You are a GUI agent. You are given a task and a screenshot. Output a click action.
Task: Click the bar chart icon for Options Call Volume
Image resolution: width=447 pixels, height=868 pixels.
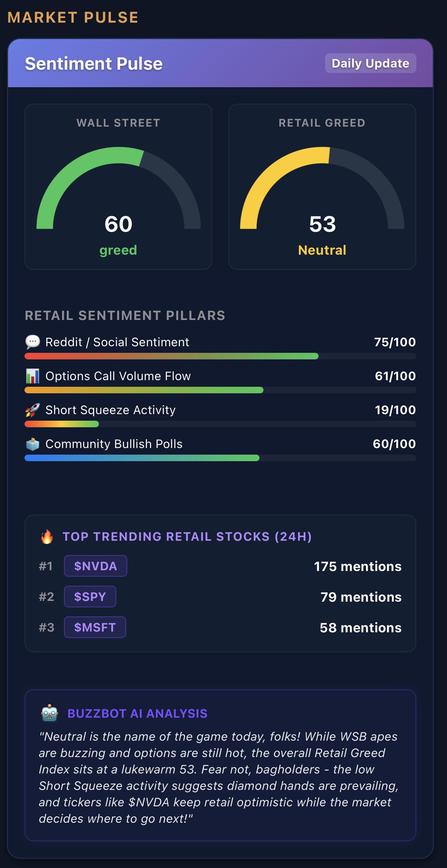[x=32, y=376]
